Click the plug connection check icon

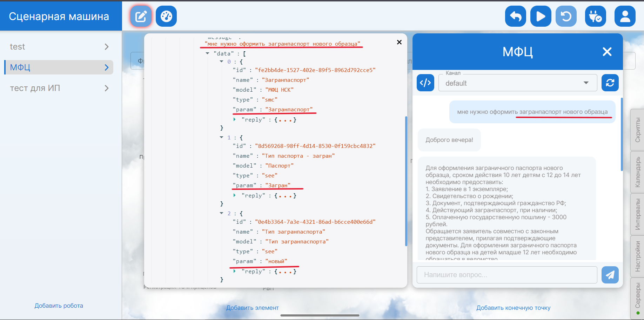(x=595, y=16)
